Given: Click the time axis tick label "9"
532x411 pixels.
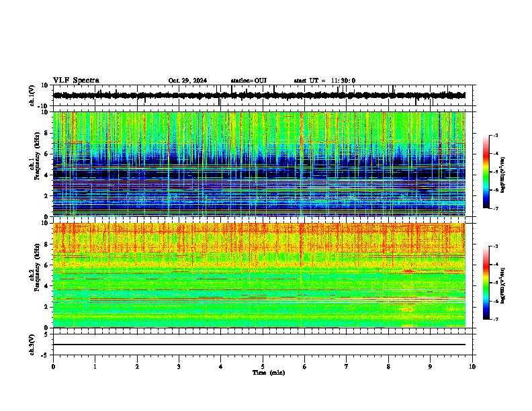Looking at the screenshot, I should coord(430,367).
